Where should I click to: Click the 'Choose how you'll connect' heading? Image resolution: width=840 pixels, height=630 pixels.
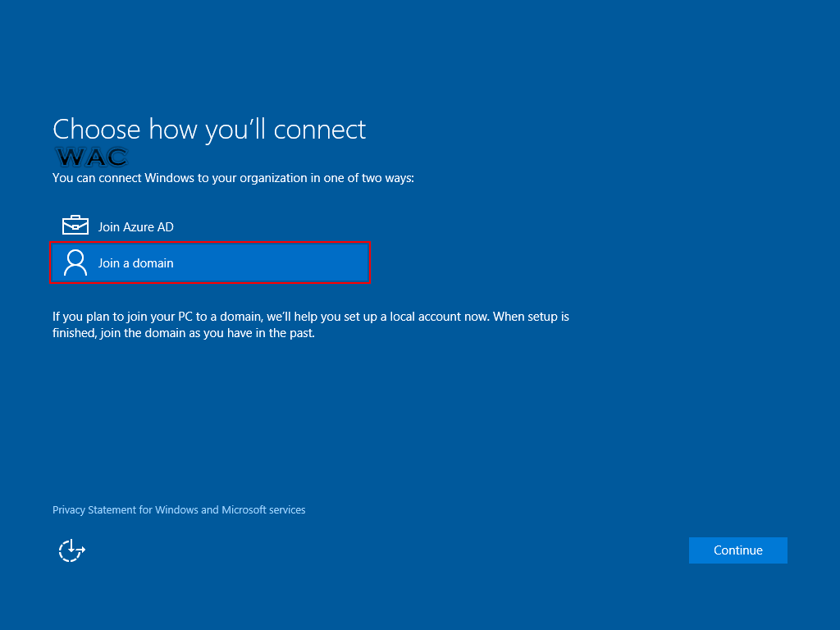click(209, 130)
